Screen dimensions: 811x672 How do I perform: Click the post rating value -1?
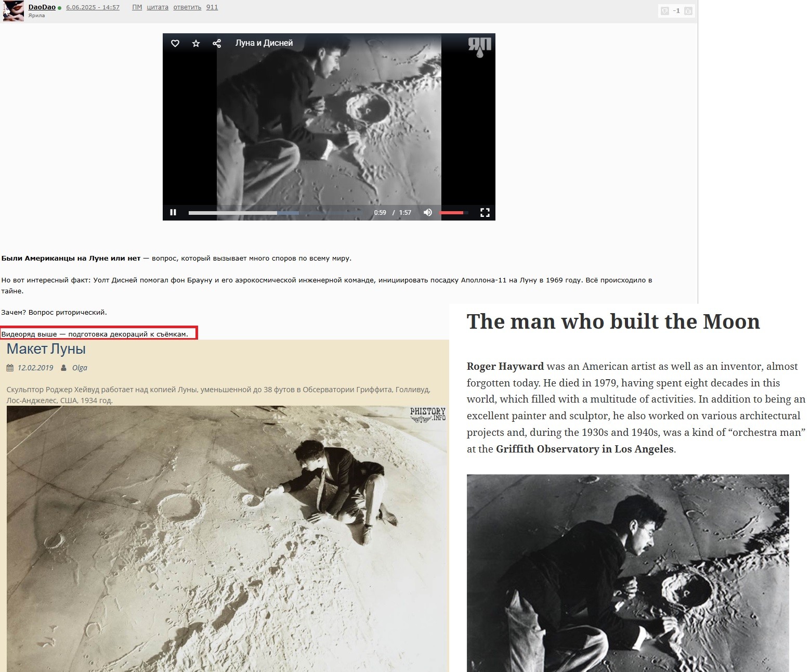(x=676, y=10)
